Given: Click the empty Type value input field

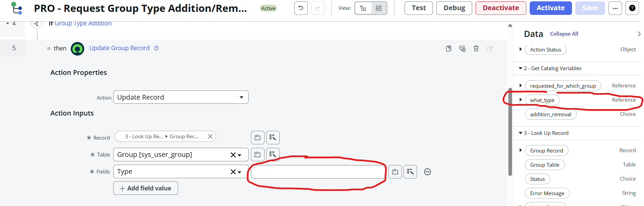Looking at the screenshot, I should (318, 172).
